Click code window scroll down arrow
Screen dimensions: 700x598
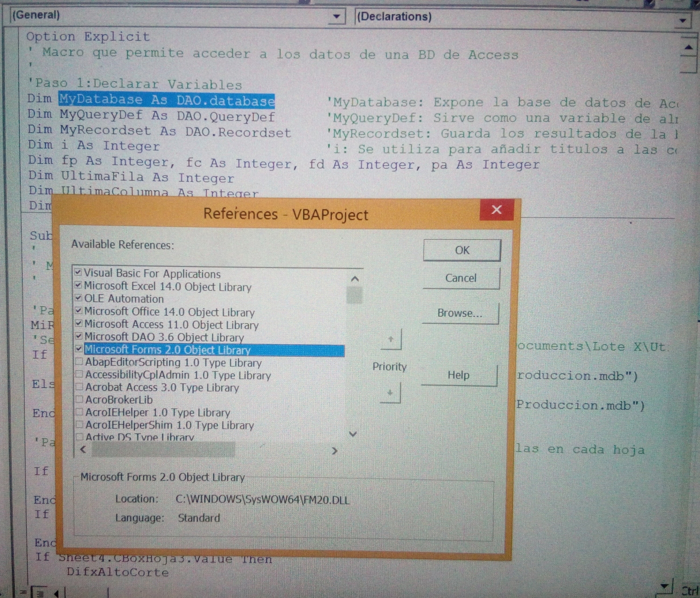click(x=665, y=586)
